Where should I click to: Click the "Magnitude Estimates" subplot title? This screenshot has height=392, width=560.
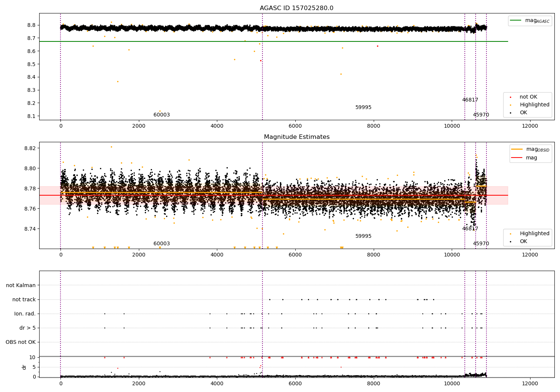point(296,137)
